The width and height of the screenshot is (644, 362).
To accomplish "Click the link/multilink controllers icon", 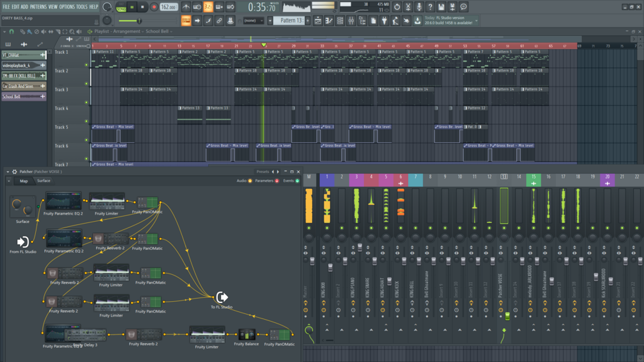I will point(219,21).
